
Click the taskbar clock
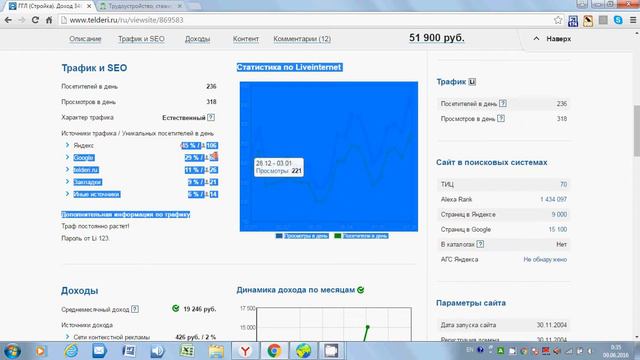click(616, 351)
